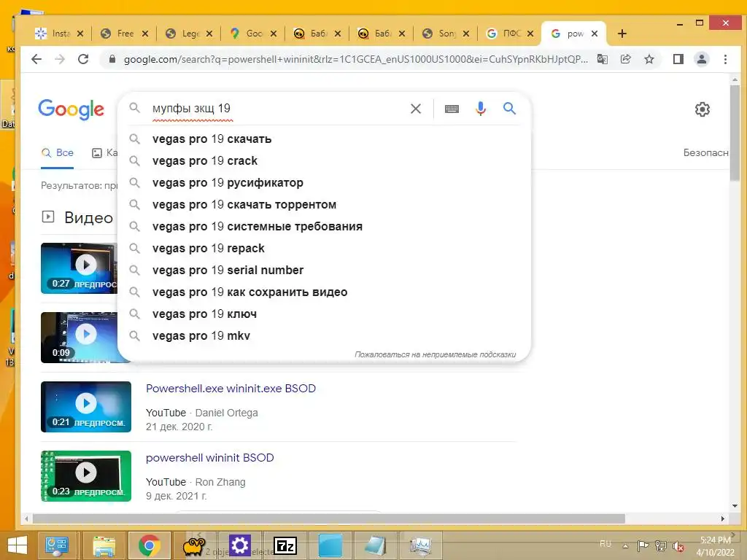
Task: Click the address bar URL
Action: [355, 60]
